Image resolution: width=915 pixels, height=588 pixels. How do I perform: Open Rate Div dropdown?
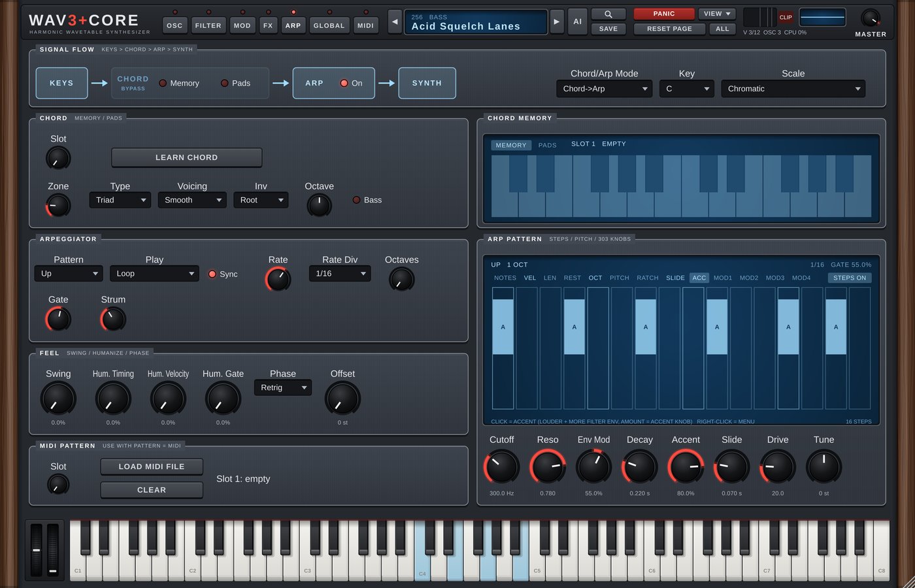pos(340,274)
